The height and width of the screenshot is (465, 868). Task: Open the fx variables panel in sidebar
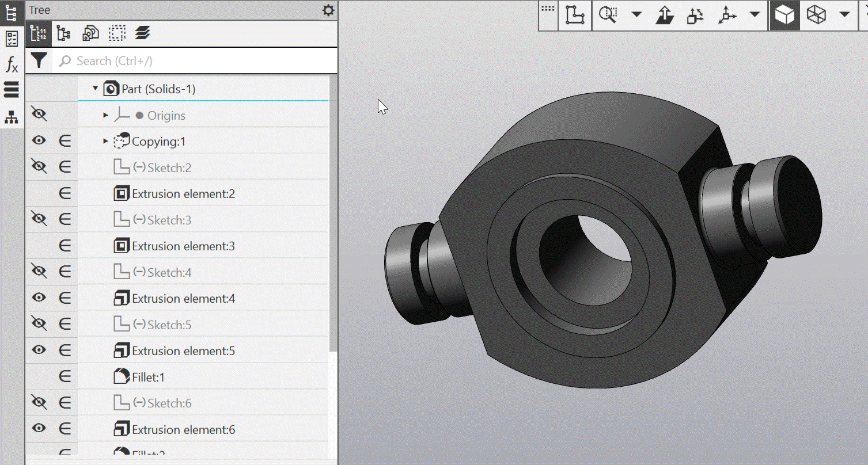tap(12, 64)
